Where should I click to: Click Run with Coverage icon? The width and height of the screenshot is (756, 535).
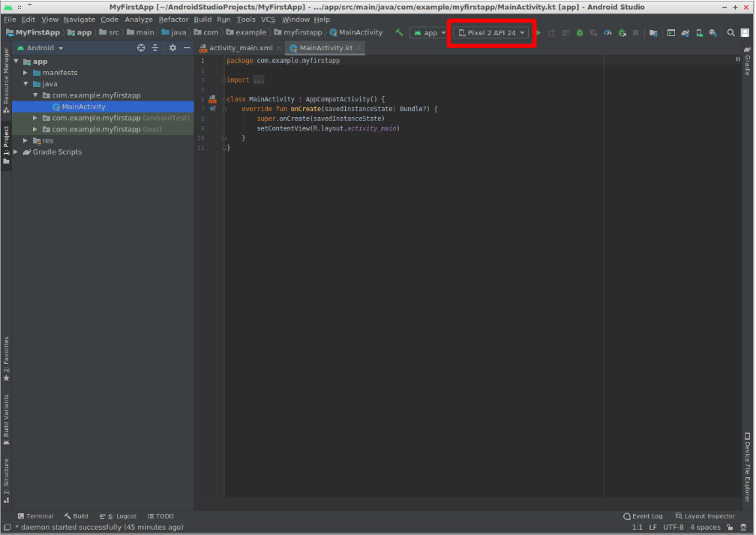click(594, 33)
